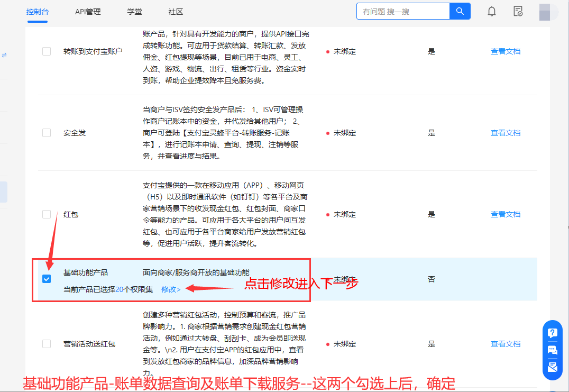Click the 是 value in 红包 row
569x392 pixels.
click(x=432, y=214)
